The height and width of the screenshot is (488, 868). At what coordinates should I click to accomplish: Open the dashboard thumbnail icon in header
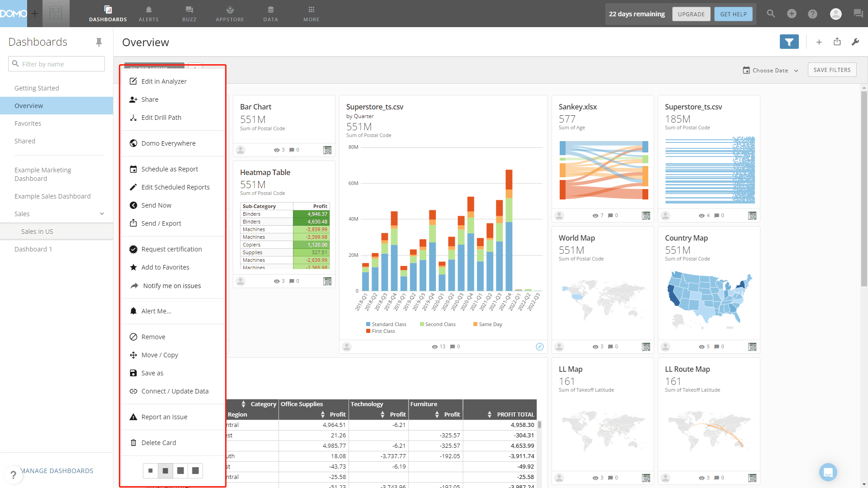coord(56,14)
